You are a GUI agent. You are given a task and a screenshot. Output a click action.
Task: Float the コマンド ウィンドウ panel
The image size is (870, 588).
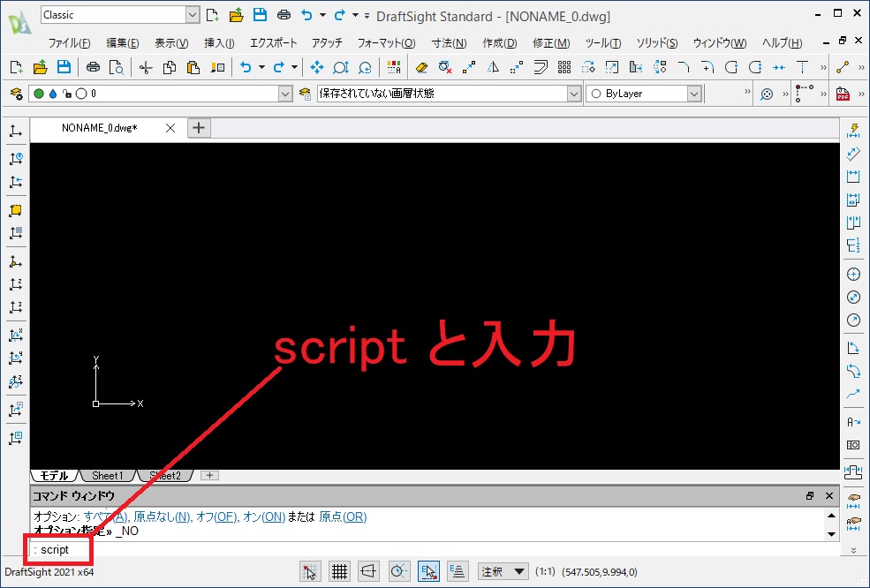coord(810,495)
